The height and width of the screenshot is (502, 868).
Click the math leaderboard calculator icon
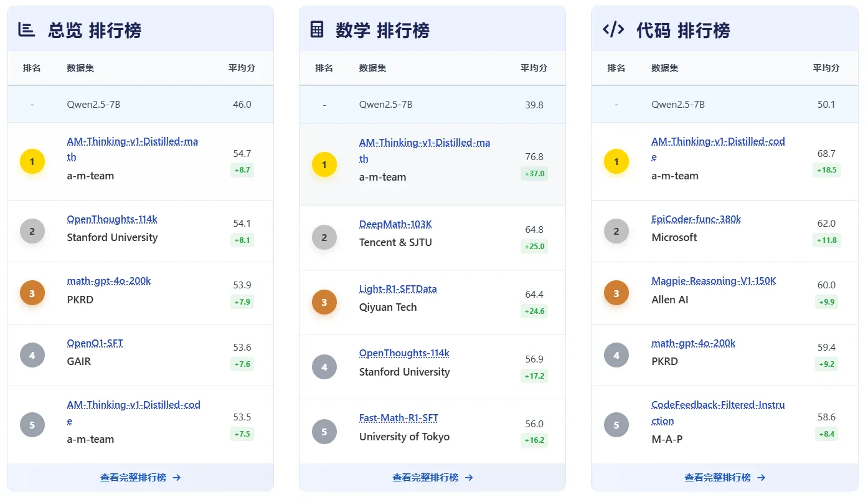317,29
